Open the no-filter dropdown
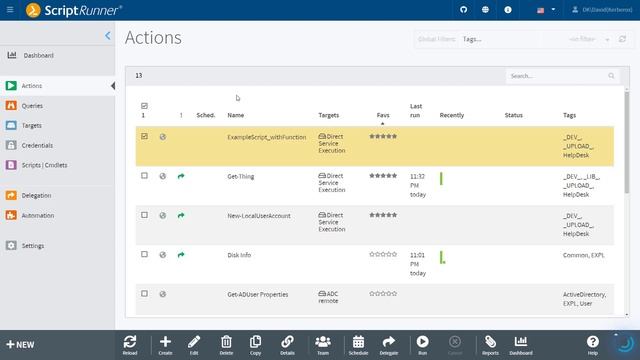The image size is (640, 360). 589,39
